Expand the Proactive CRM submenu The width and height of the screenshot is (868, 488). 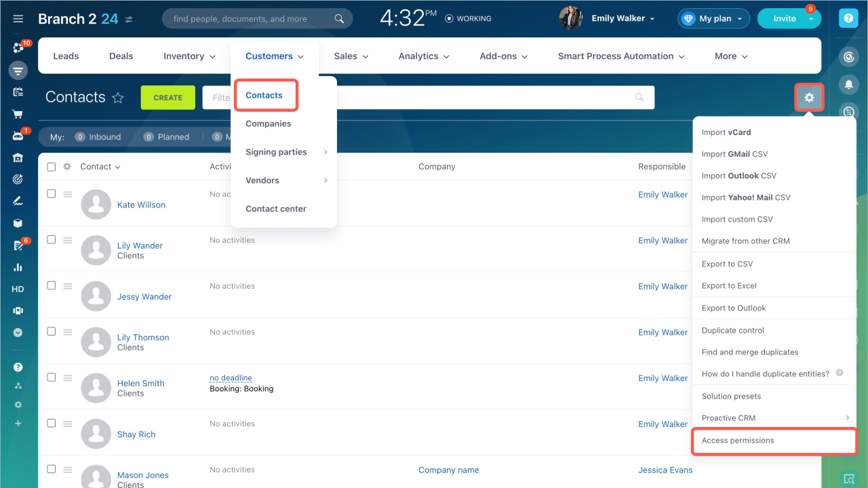pos(774,418)
